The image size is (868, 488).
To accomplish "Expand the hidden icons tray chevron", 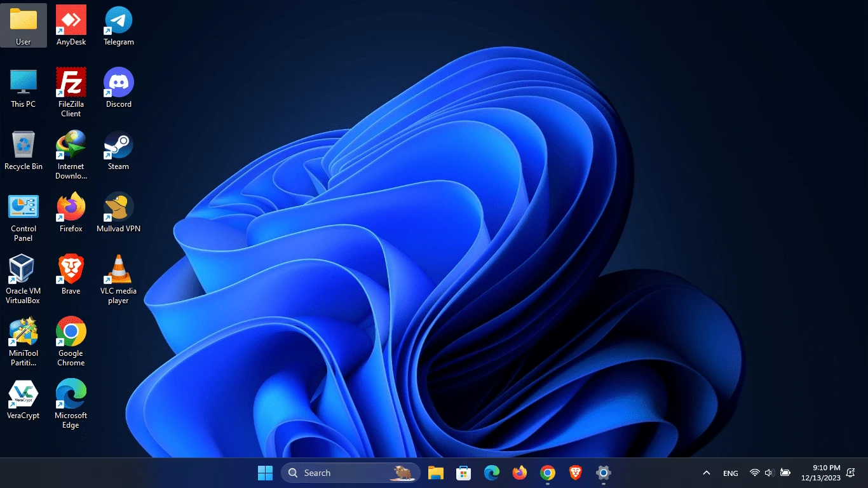I will pyautogui.click(x=706, y=473).
